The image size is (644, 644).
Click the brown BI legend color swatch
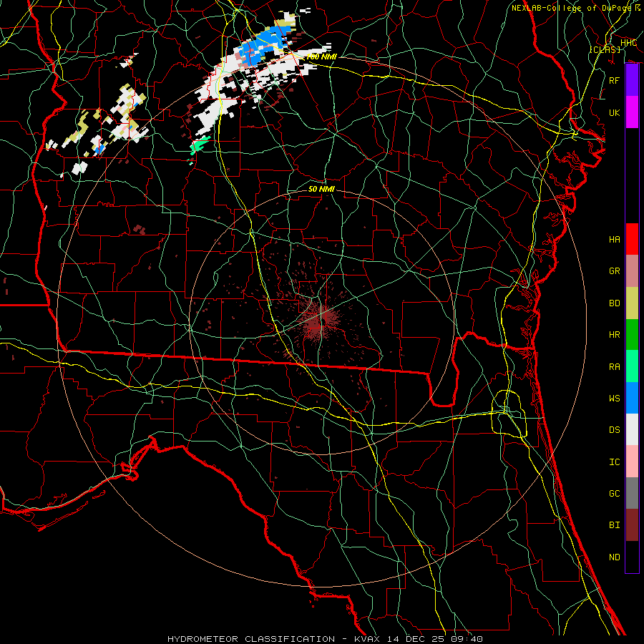click(x=632, y=525)
